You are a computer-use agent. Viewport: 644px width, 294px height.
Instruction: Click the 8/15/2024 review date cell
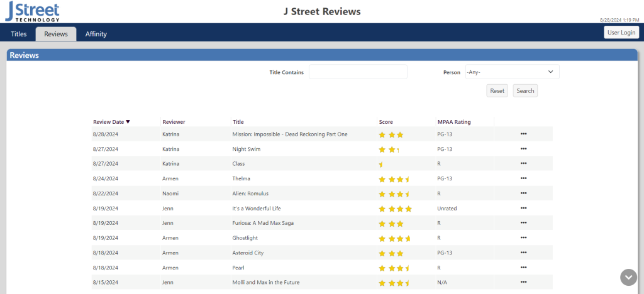(106, 283)
